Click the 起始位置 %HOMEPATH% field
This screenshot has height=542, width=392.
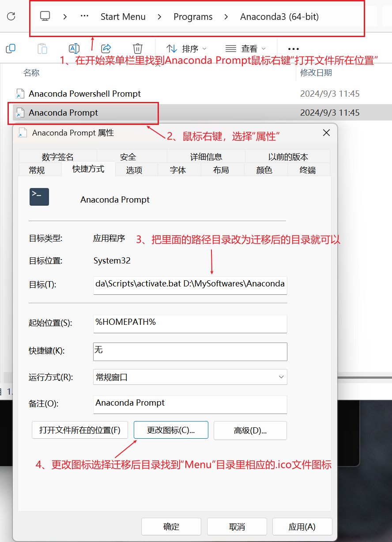pos(190,324)
